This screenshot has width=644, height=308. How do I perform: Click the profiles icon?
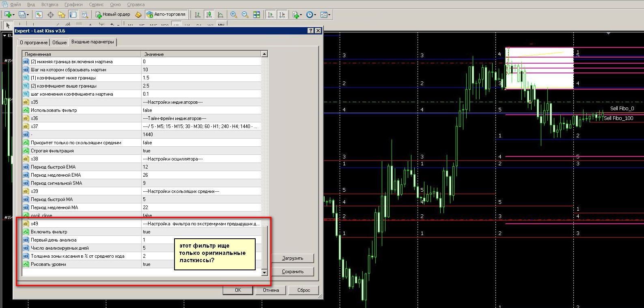click(22, 15)
